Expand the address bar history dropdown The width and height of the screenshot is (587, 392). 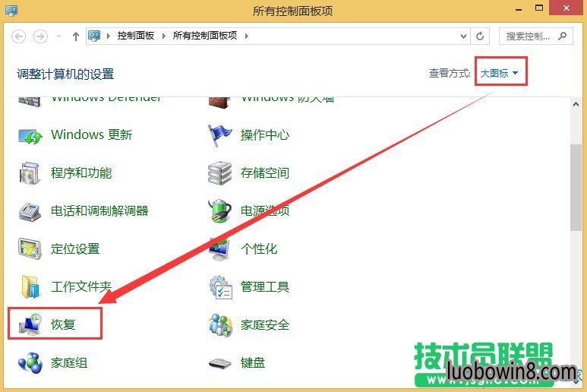point(463,36)
